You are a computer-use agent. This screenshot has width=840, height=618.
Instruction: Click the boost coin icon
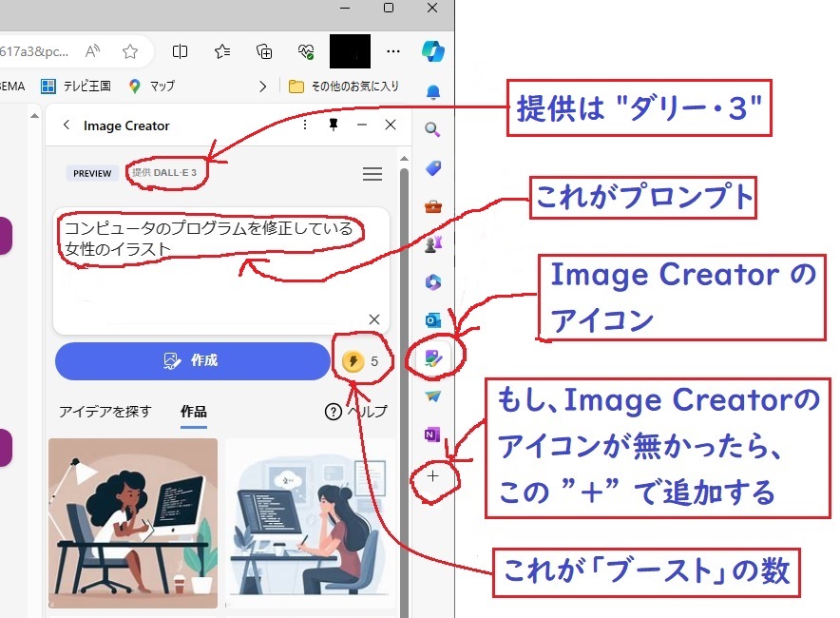(353, 361)
